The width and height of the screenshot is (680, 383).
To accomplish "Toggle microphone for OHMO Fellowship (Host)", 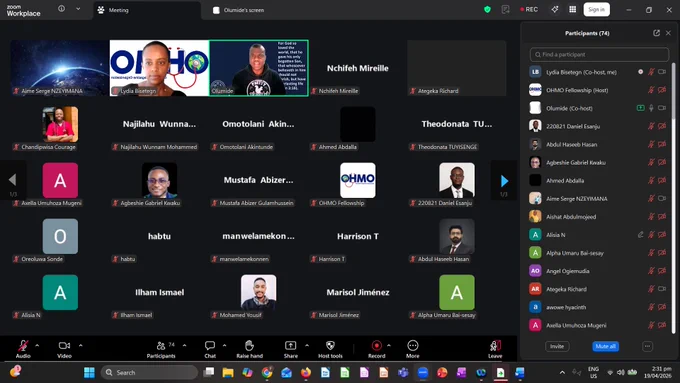I will tap(651, 90).
